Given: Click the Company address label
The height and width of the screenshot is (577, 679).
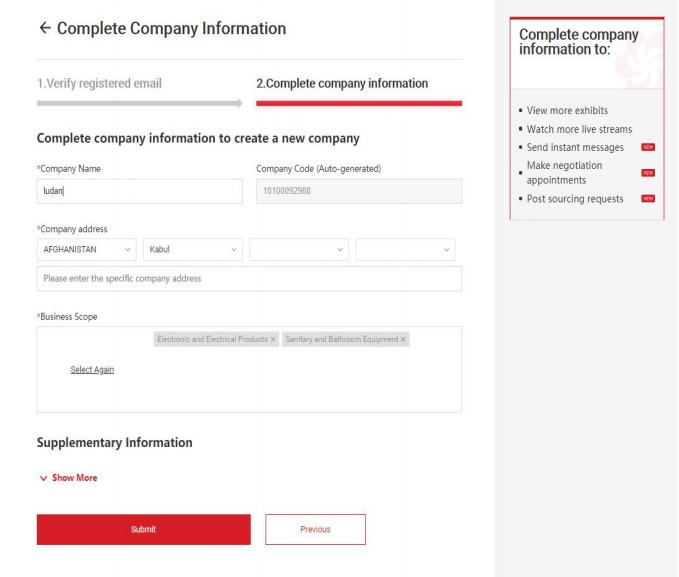Looking at the screenshot, I should tap(72, 229).
